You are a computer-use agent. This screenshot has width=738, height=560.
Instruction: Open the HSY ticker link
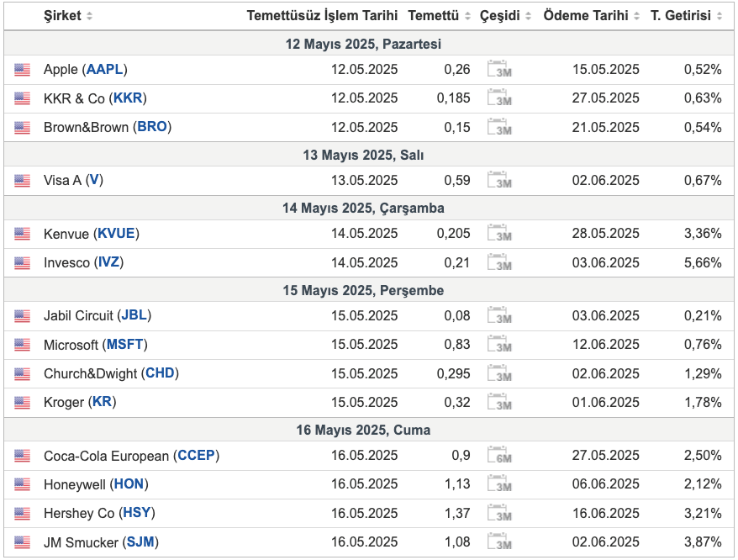click(x=137, y=513)
